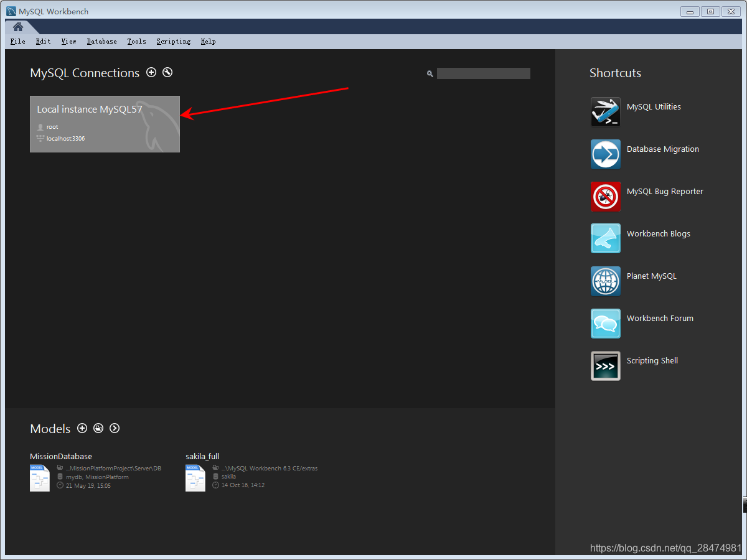
Task: Open the Scripting Shell icon
Action: point(606,366)
